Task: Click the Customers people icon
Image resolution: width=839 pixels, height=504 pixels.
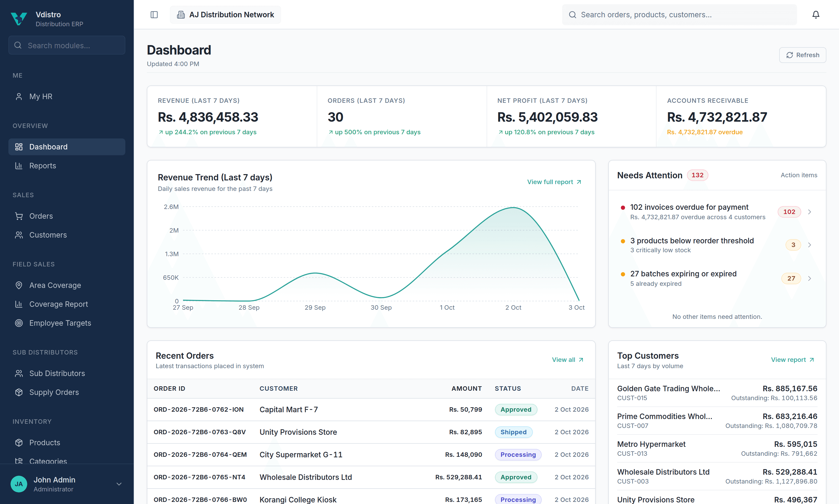Action: 19,235
